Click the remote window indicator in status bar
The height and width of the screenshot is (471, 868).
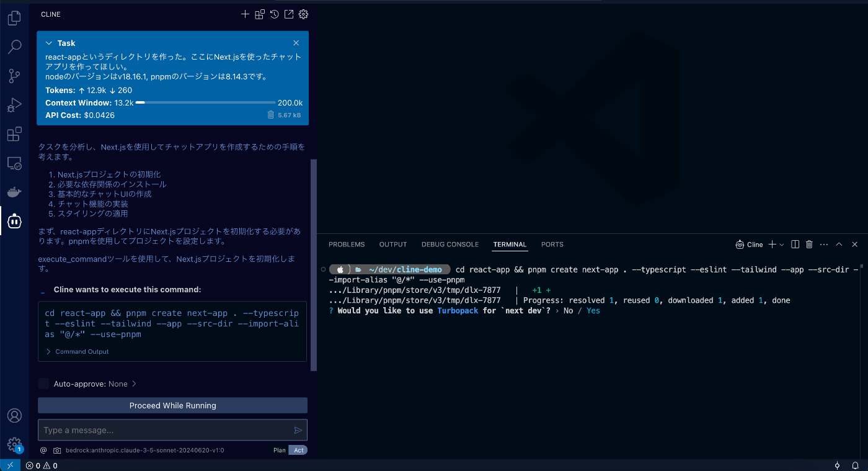coord(10,465)
